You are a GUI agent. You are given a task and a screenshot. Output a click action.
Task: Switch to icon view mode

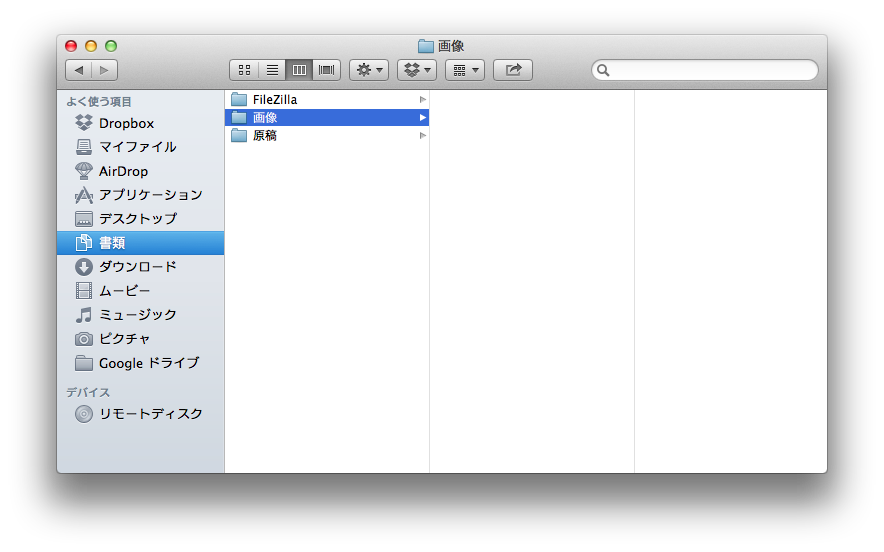tap(244, 70)
